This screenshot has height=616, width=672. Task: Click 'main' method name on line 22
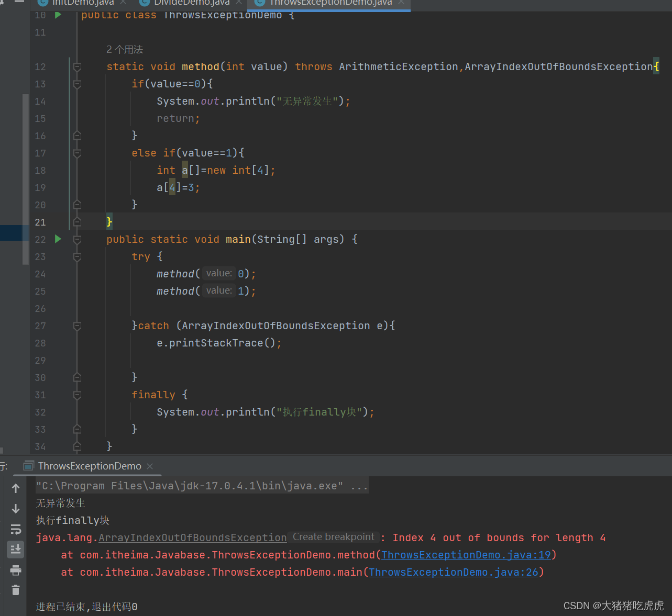[x=238, y=239]
